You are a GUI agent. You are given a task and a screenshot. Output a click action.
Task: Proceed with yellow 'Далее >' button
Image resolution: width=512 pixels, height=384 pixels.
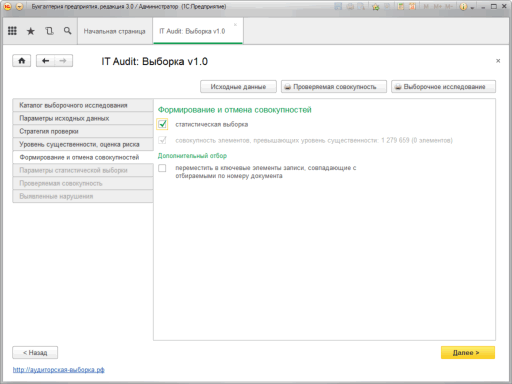tap(468, 352)
